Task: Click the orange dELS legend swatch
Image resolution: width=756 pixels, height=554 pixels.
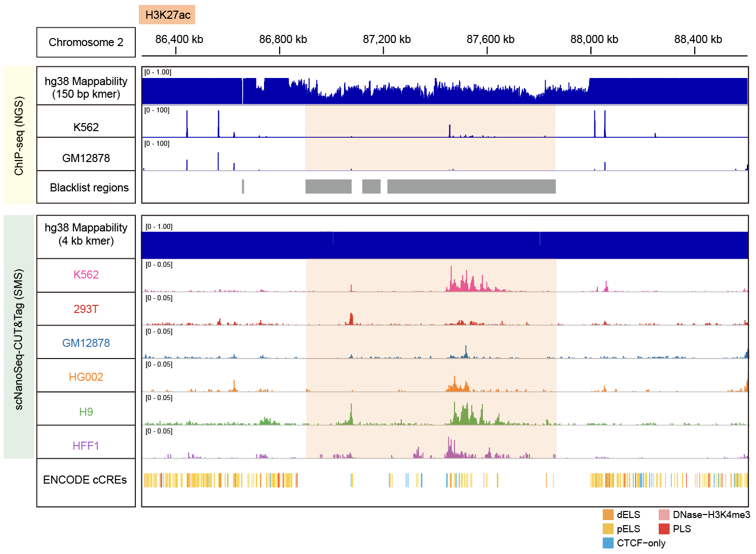Action: (x=608, y=515)
